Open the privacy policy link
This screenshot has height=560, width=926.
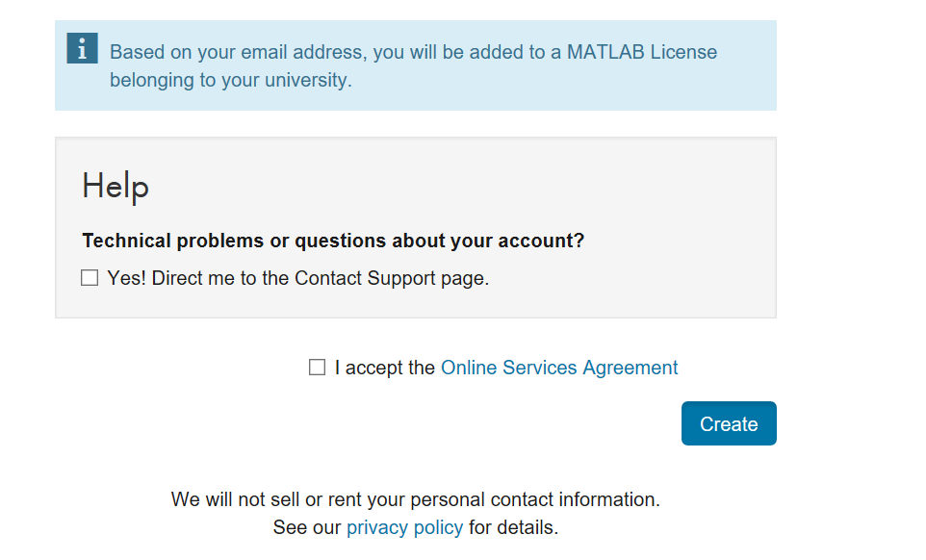404,527
